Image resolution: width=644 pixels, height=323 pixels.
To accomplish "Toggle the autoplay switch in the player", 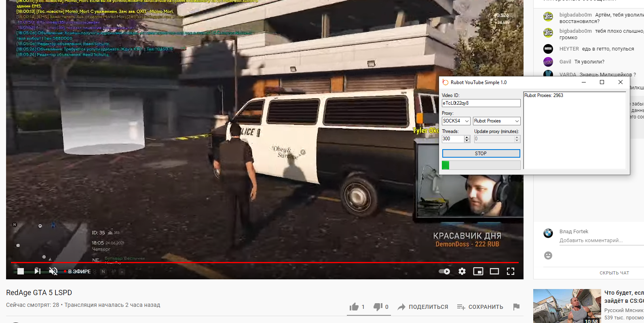I will tap(444, 271).
